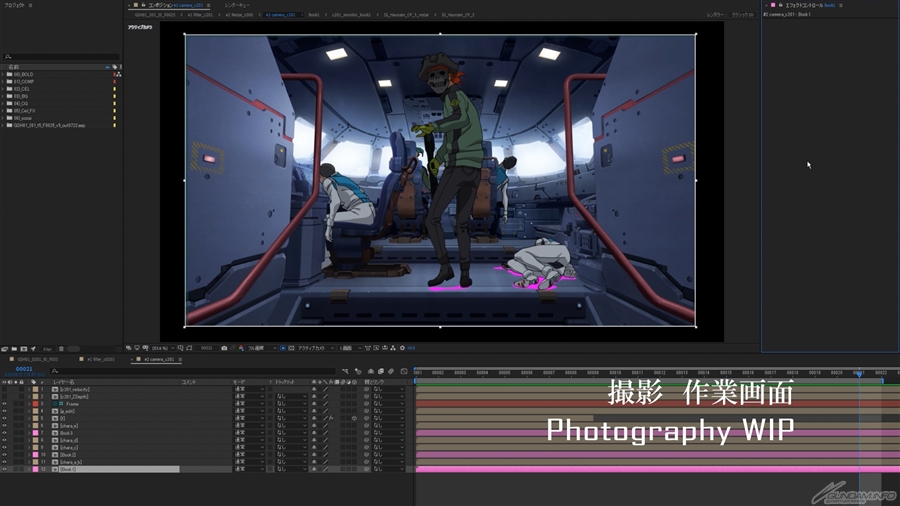900x506 pixels.
Task: Open track matte dropdown for chara_d layer
Action: point(291,440)
